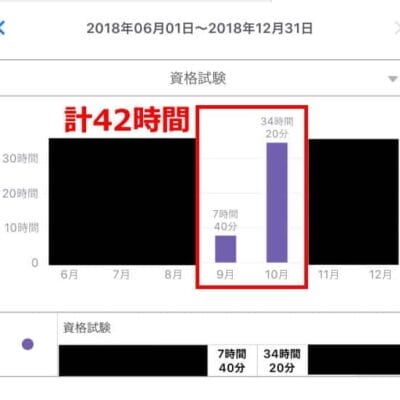Click the 30時間 y-axis label
The height and width of the screenshot is (400, 400).
(x=20, y=158)
